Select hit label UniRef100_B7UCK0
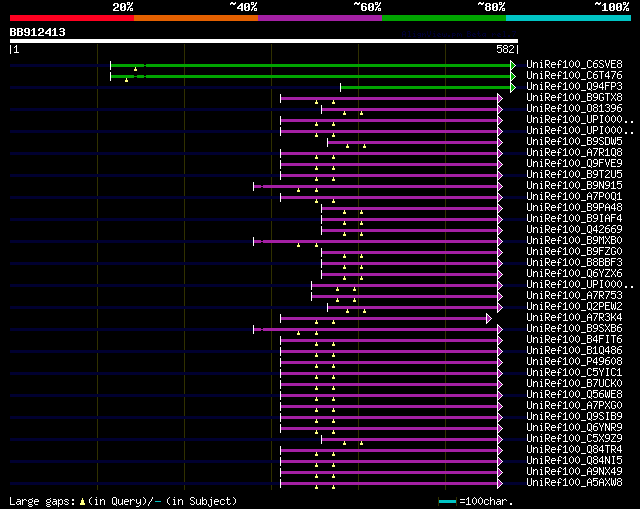640x509 pixels. [x=574, y=384]
